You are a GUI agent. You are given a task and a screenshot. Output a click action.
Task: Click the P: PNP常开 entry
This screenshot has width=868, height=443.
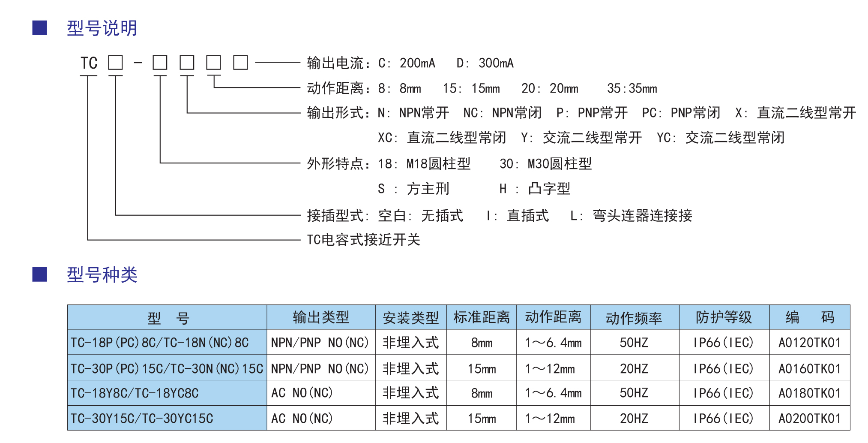[592, 113]
